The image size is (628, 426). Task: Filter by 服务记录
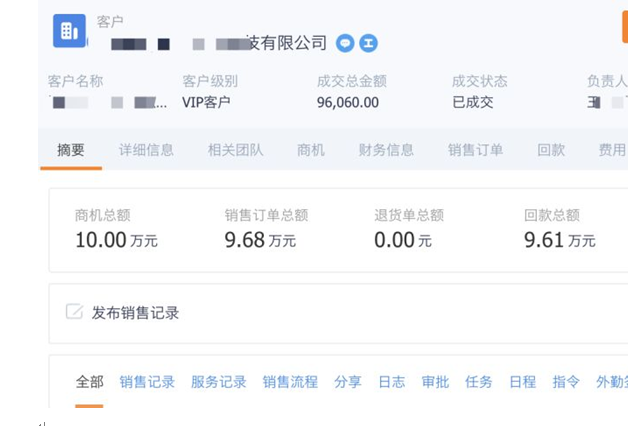(218, 382)
